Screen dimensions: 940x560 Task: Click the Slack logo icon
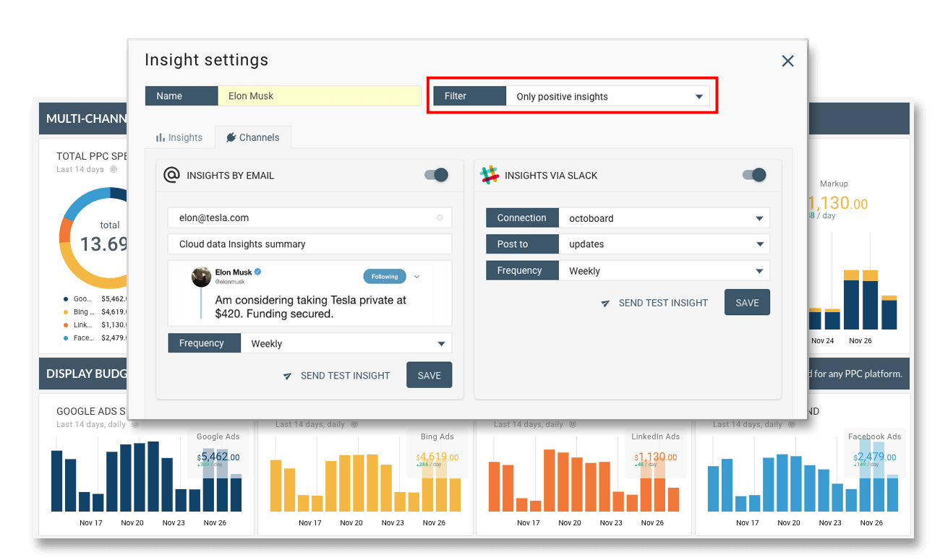[490, 175]
